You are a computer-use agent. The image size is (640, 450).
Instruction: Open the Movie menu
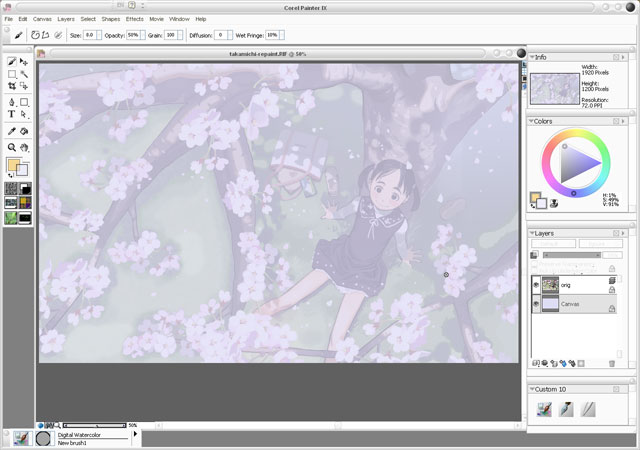pos(156,19)
